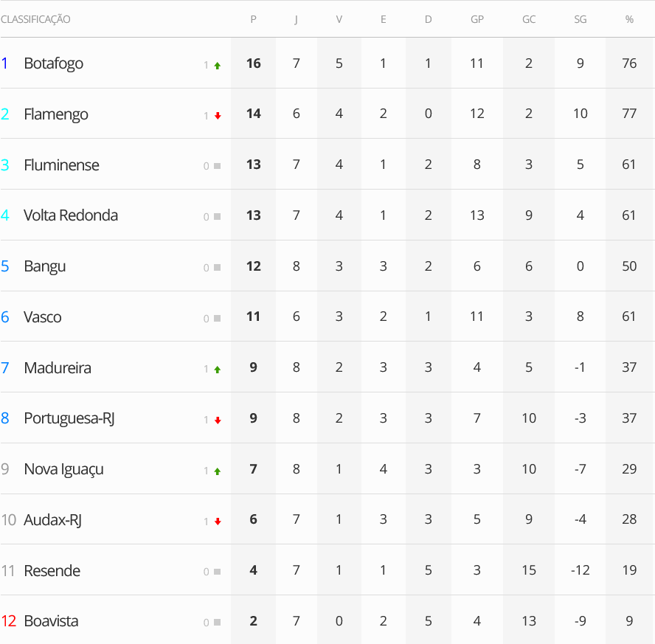Open the Botafogo team link
This screenshot has width=655, height=644.
point(53,63)
